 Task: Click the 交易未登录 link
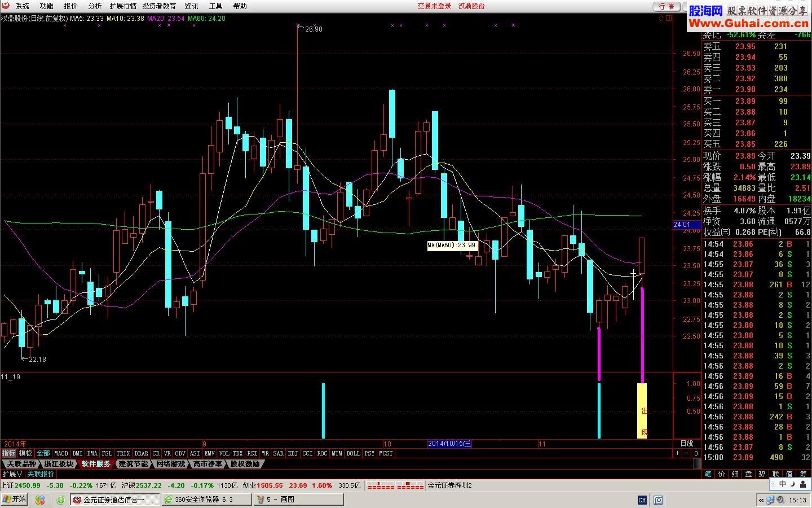[434, 6]
